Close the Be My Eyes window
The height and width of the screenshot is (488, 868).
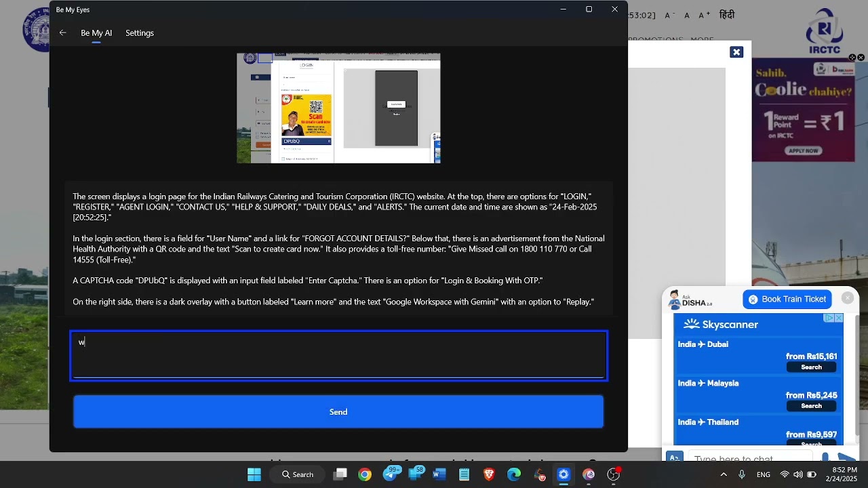(x=614, y=9)
